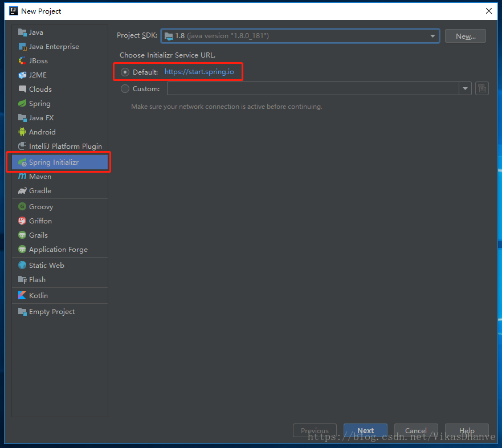This screenshot has width=502, height=448.
Task: Select Kotlin project type label
Action: point(38,296)
